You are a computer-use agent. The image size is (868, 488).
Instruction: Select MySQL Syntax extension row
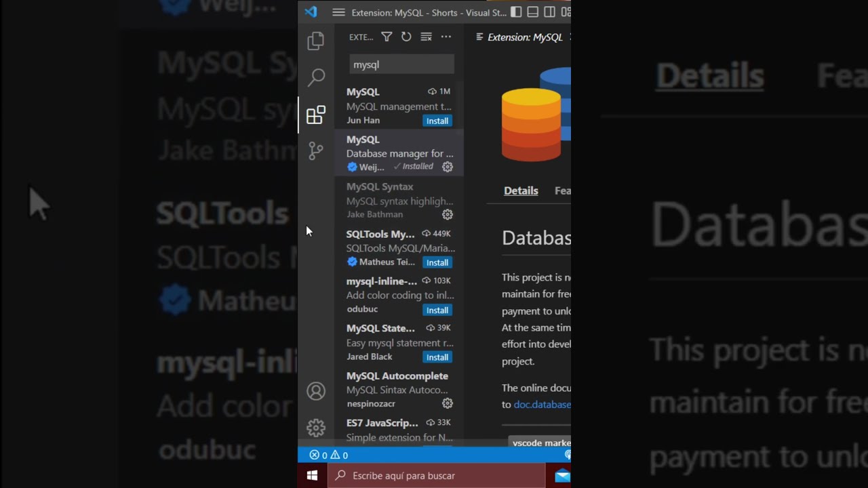click(x=399, y=200)
